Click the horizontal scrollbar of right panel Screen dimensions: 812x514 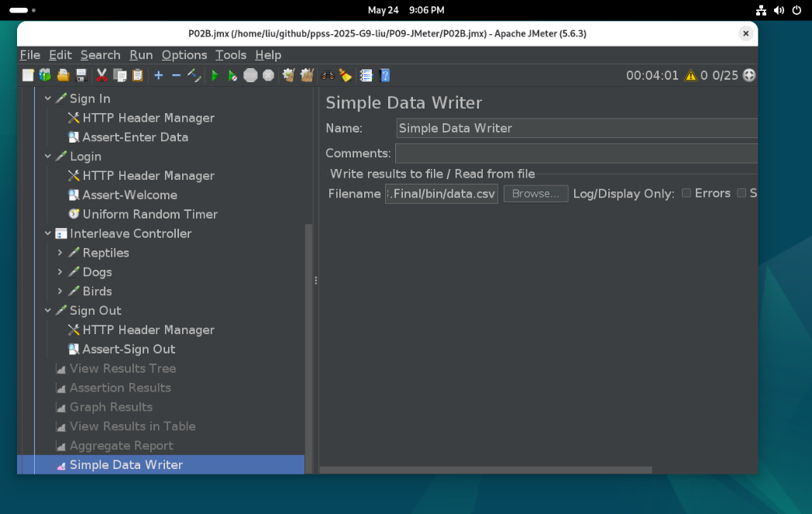(x=486, y=470)
